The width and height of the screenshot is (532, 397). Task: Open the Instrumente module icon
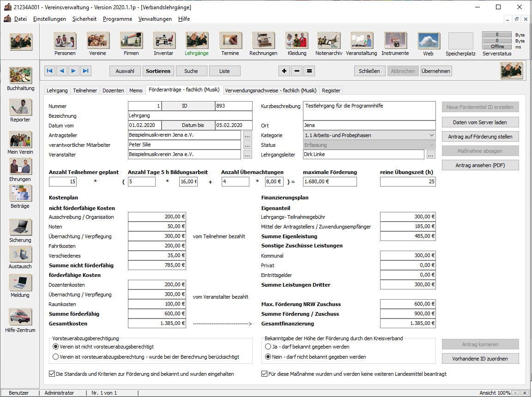point(395,41)
